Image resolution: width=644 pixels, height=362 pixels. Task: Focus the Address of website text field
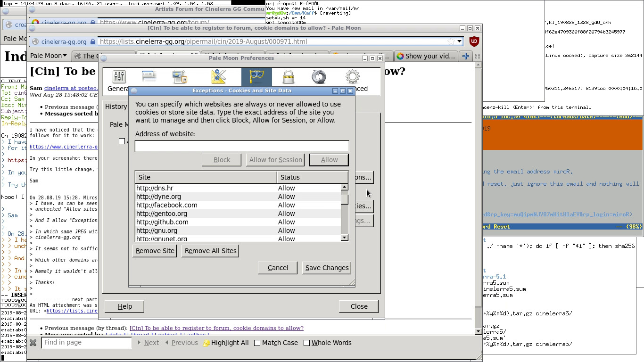point(241,146)
